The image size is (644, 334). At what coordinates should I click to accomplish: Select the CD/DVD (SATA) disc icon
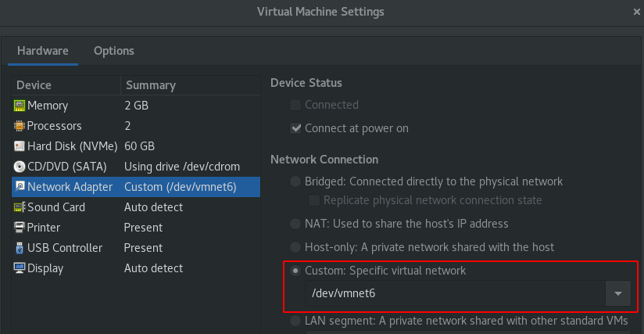pyautogui.click(x=20, y=167)
